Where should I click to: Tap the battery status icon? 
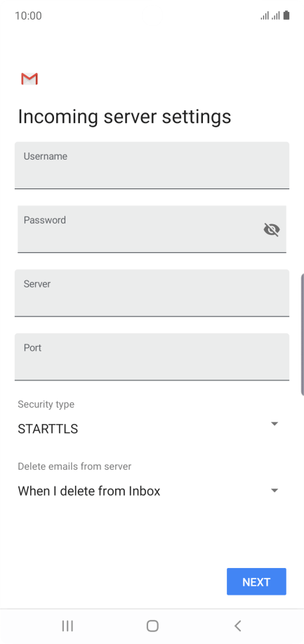tap(286, 15)
